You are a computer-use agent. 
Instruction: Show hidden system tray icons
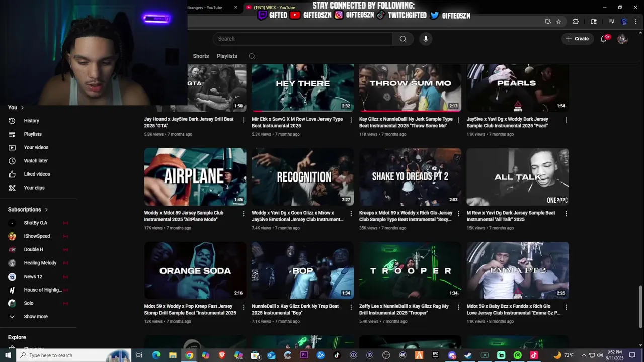[585, 355]
